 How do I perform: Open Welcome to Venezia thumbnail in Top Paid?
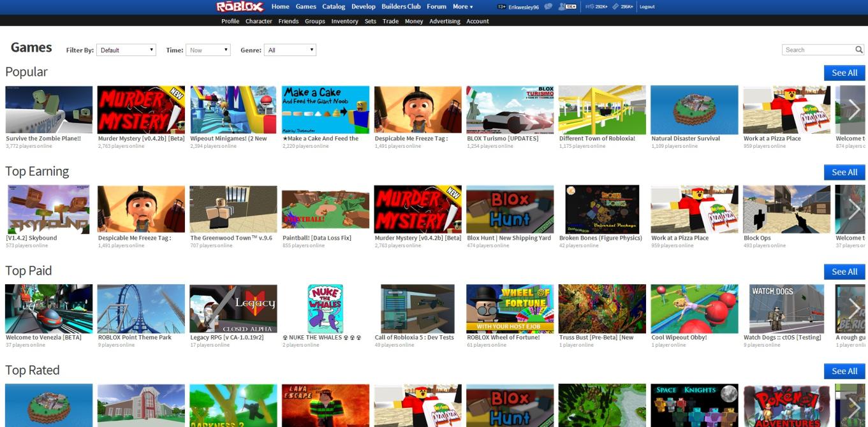pyautogui.click(x=49, y=308)
